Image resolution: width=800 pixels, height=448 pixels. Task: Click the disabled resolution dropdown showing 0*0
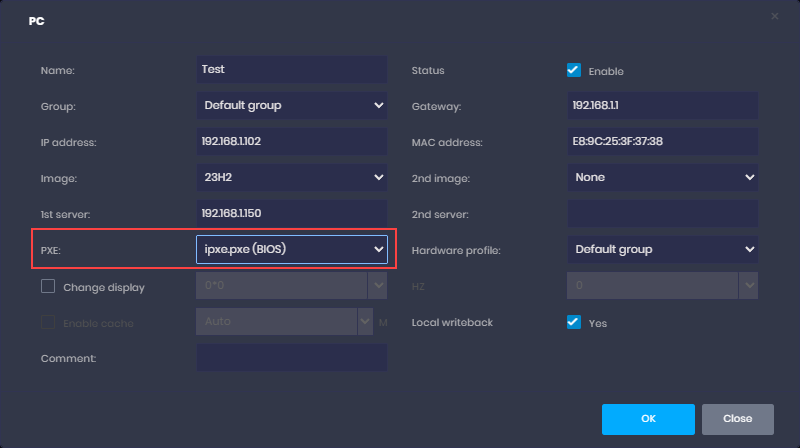(282, 286)
